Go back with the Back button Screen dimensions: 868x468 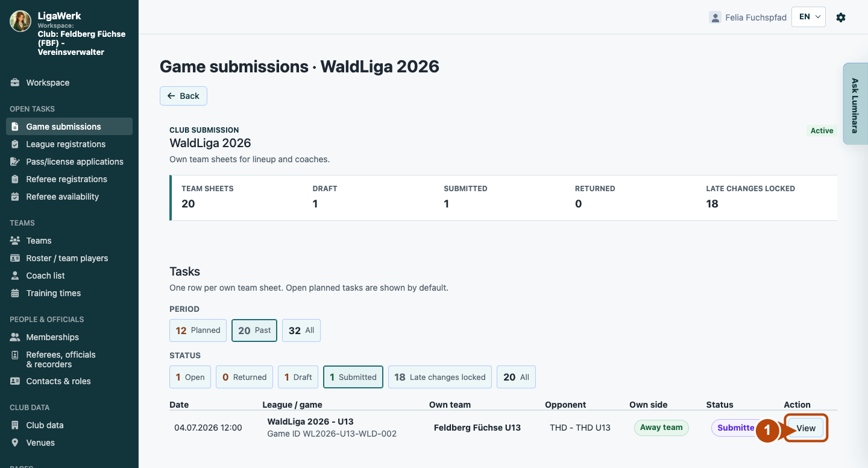(183, 96)
